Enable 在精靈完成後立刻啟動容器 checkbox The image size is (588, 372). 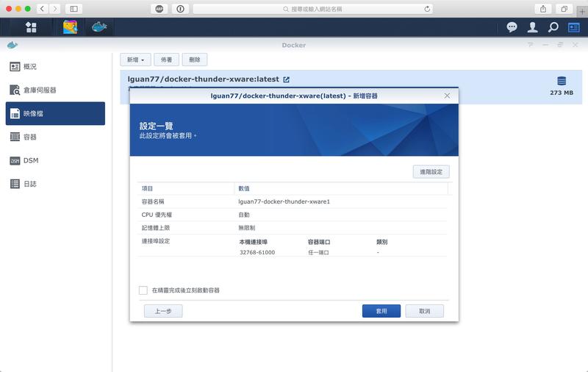click(143, 290)
